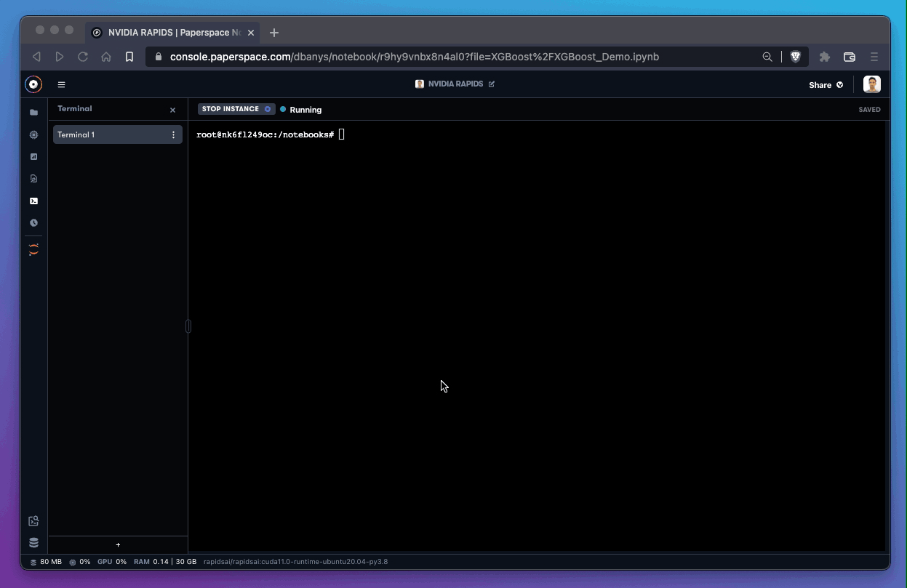
Task: Open the command palette icon in lower sidebar
Action: (x=33, y=521)
